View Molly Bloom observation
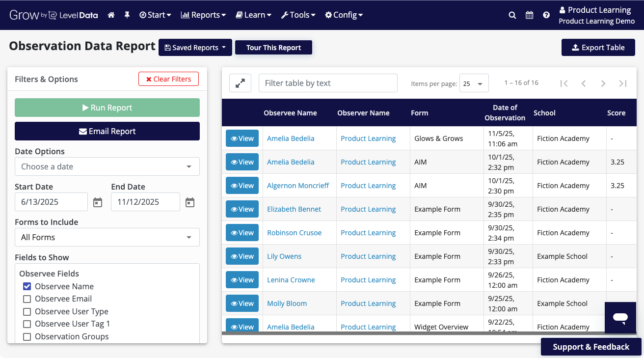 (x=242, y=303)
